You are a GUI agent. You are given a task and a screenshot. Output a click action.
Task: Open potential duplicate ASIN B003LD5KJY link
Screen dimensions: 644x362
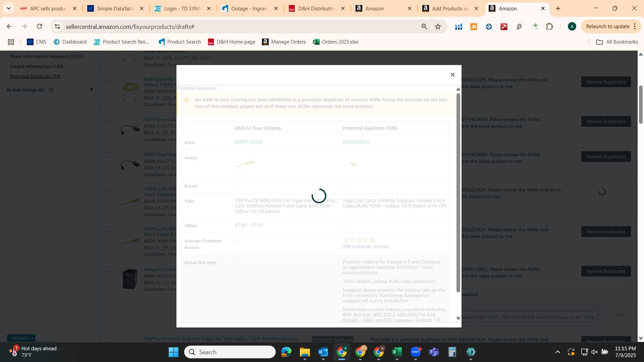356,142
